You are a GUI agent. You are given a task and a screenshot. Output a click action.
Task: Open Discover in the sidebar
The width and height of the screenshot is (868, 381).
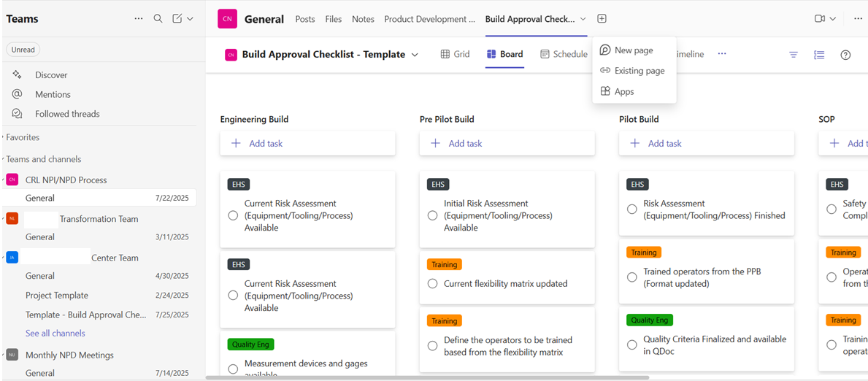pos(51,74)
